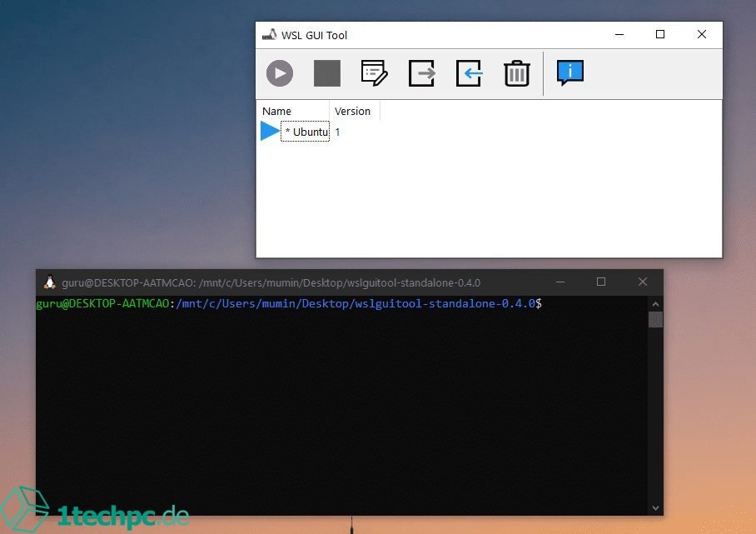The height and width of the screenshot is (534, 756).
Task: Select the trash icon to delete a distribution
Action: pyautogui.click(x=516, y=73)
